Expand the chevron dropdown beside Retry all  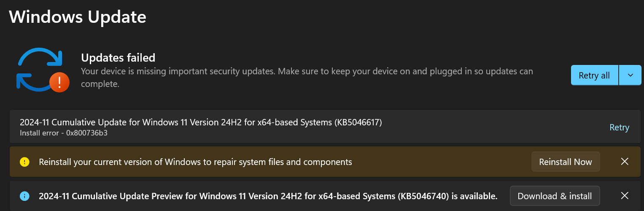click(631, 75)
